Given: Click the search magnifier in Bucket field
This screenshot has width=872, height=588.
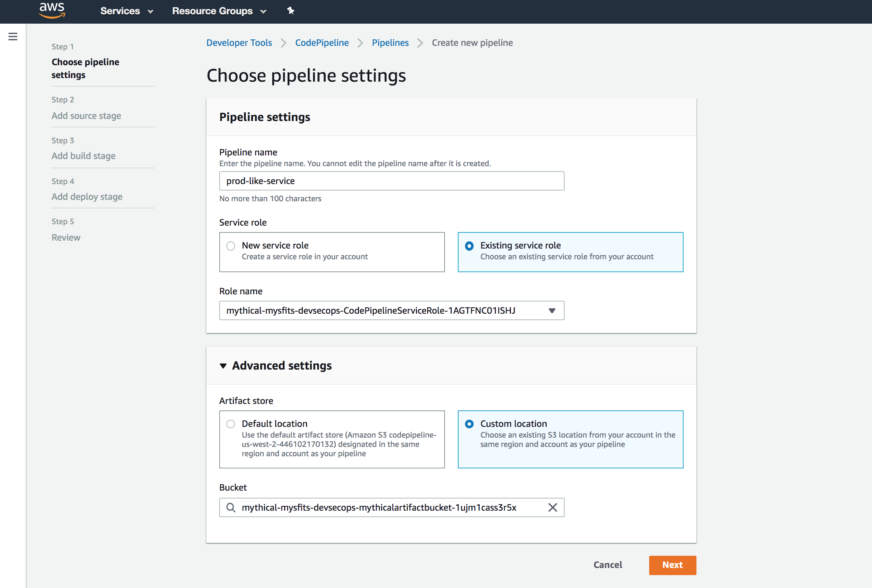Looking at the screenshot, I should tap(231, 507).
